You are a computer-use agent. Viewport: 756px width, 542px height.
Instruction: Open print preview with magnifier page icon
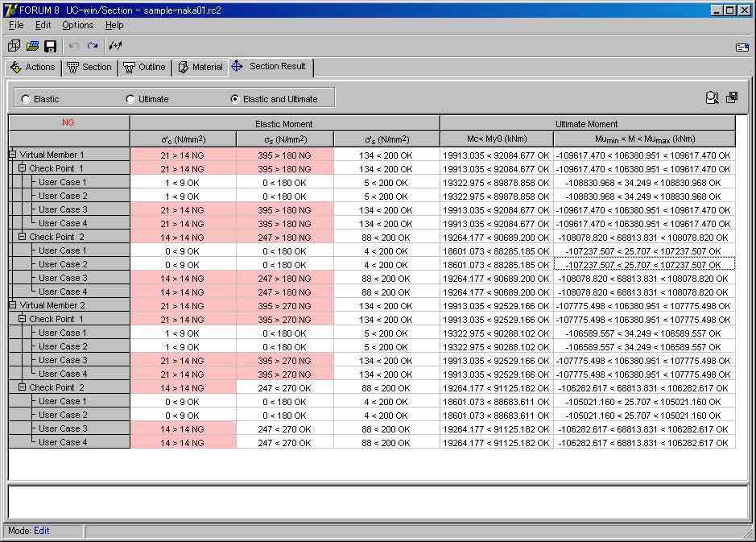tap(713, 98)
